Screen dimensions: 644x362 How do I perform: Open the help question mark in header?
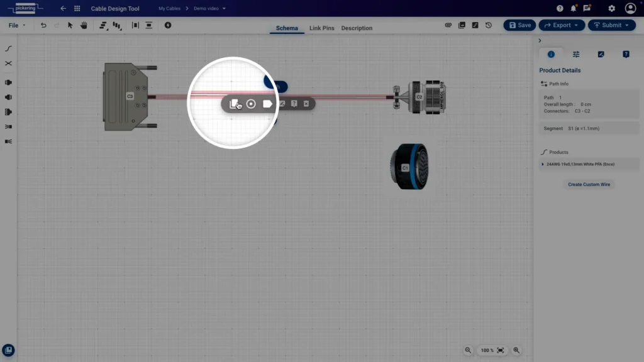point(560,8)
